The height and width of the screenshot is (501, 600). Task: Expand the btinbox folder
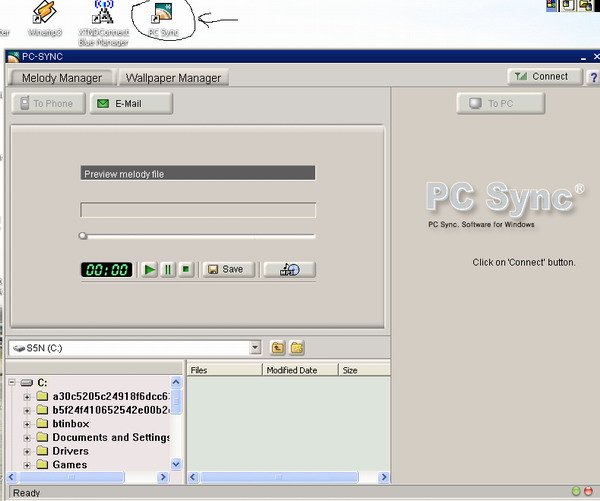click(x=27, y=424)
